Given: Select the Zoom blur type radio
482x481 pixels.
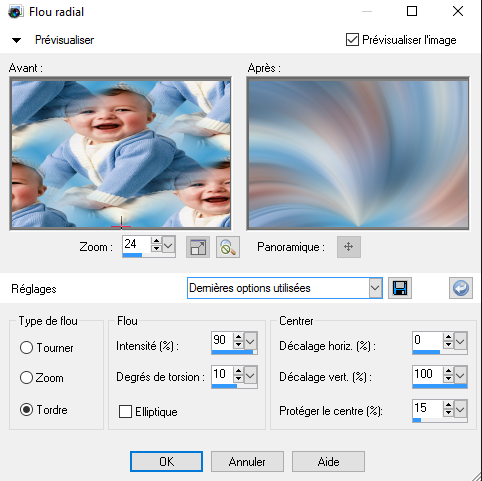Looking at the screenshot, I should 26,378.
